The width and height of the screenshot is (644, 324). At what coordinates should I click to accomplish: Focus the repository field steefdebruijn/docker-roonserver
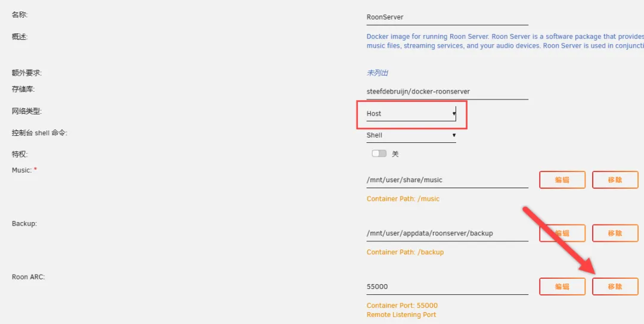pyautogui.click(x=447, y=92)
